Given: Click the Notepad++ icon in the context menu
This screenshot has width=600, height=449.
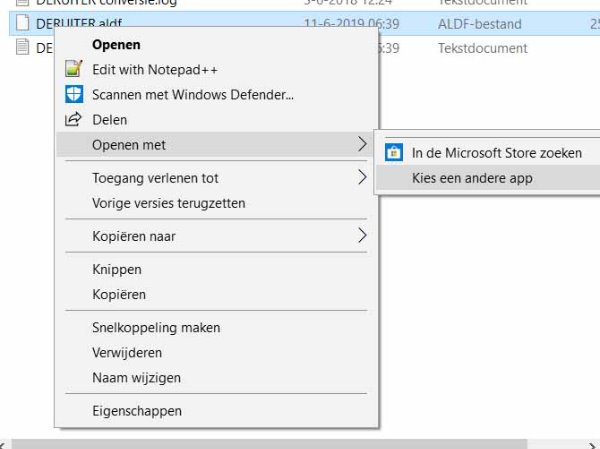Looking at the screenshot, I should (72, 70).
